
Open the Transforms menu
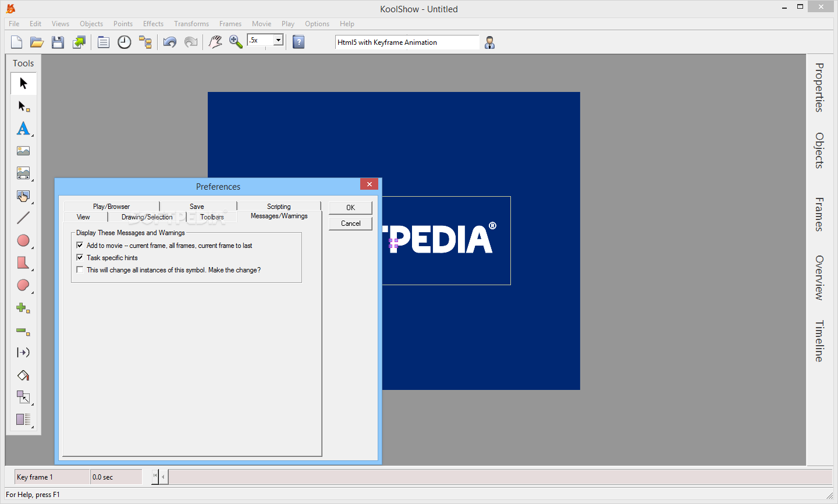point(191,24)
